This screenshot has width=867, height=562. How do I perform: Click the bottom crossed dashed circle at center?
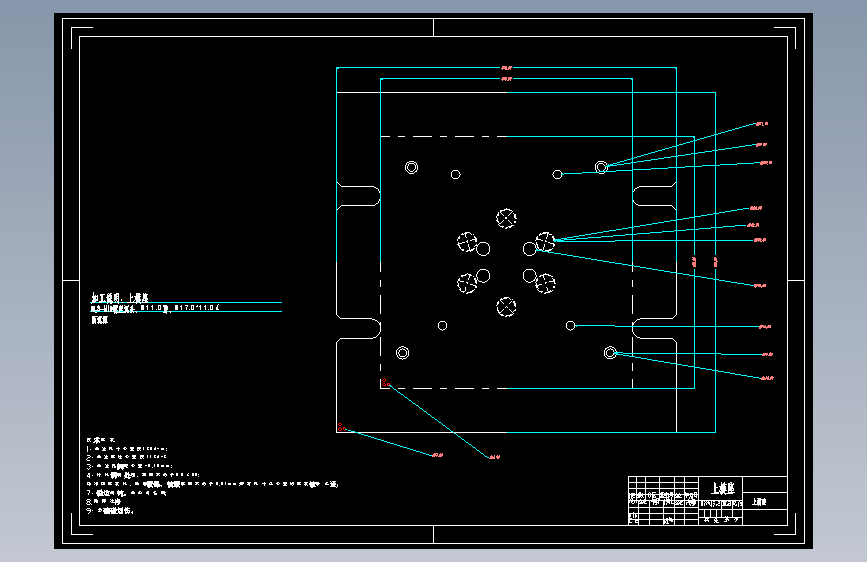(506, 306)
